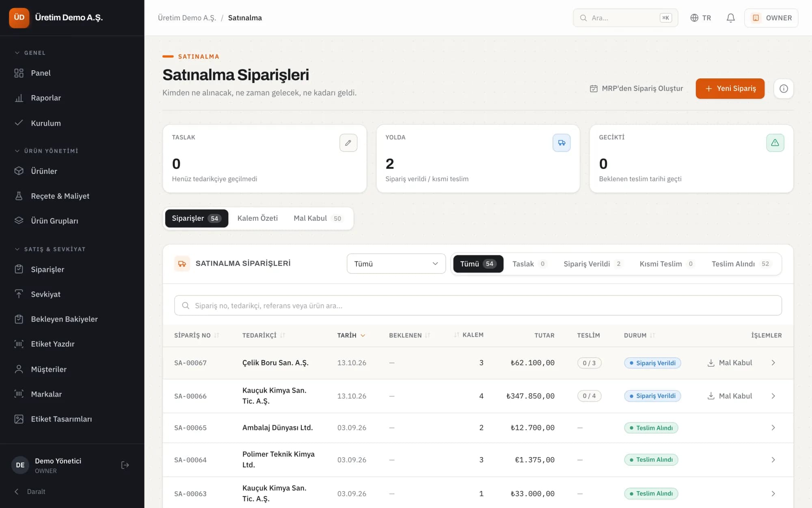Click the logout icon next to Demo Yönetici

pos(125,465)
